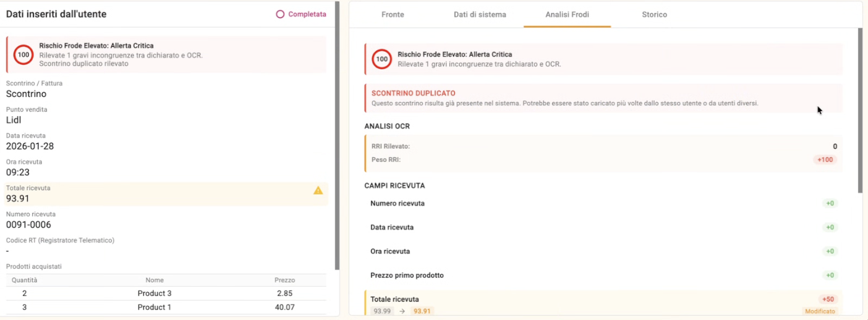Open the Fronte tab

click(393, 14)
